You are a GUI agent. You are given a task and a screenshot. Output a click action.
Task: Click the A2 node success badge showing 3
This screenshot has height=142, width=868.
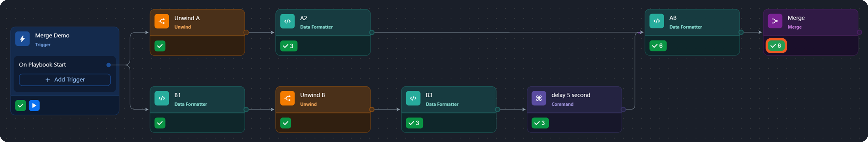point(289,46)
